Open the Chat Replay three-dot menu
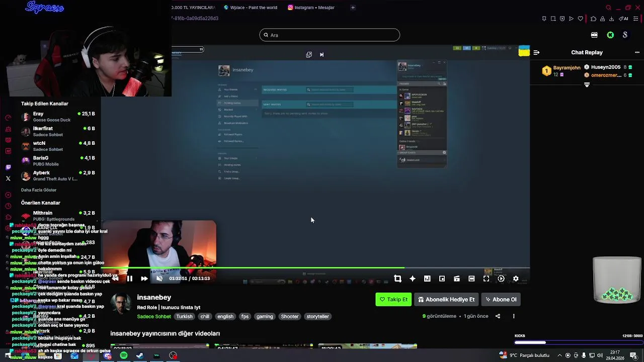Screen dimensions: 644x362 637,52
